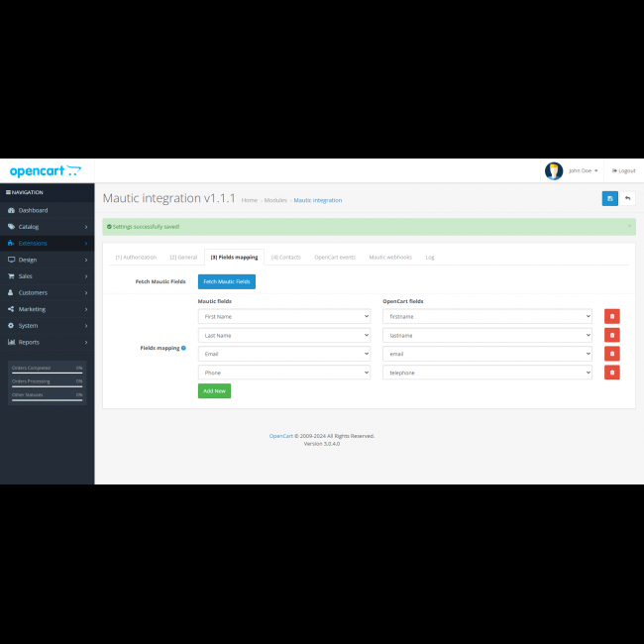Dismiss the success alert message
Screen dimensions: 644x644
pyautogui.click(x=628, y=226)
